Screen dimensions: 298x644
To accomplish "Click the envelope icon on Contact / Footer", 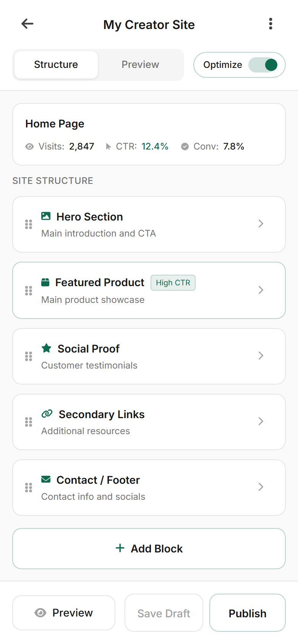I will [x=45, y=479].
